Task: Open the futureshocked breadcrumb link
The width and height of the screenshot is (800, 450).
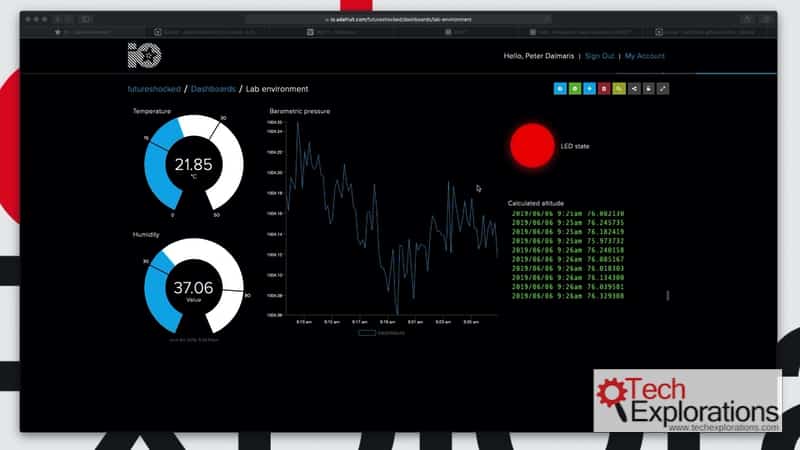Action: pyautogui.click(x=154, y=89)
